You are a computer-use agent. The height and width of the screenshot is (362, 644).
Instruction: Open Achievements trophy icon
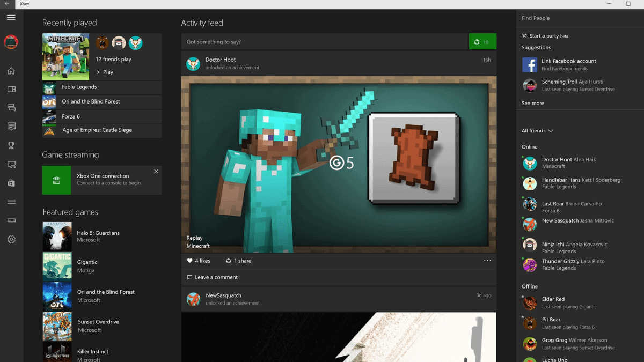11,145
